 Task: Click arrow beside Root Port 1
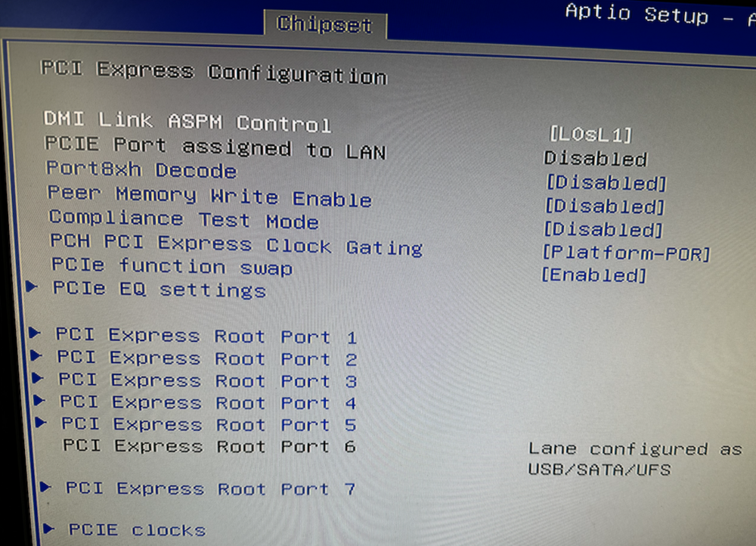pyautogui.click(x=34, y=332)
